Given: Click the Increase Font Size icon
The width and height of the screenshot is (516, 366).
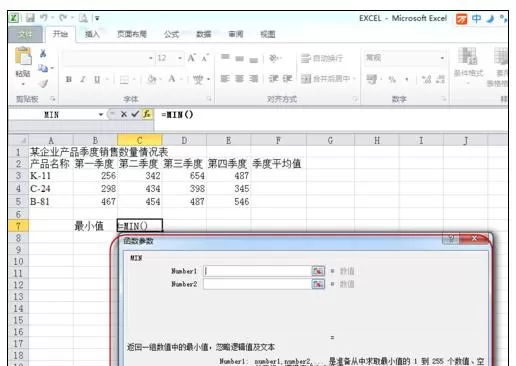Looking at the screenshot, I should pyautogui.click(x=192, y=58).
